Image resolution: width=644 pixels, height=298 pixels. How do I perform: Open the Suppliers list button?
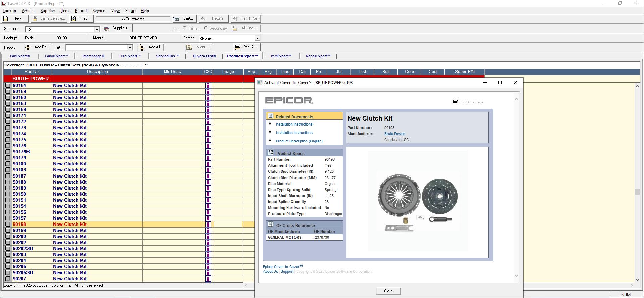[x=118, y=28]
